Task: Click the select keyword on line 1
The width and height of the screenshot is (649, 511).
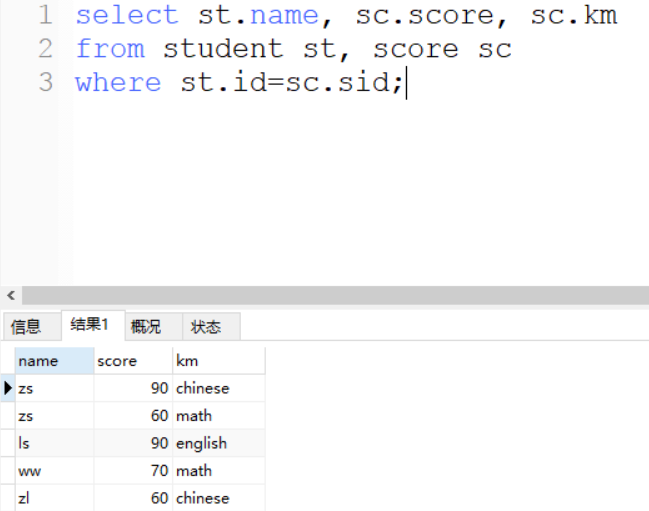Action: [127, 15]
